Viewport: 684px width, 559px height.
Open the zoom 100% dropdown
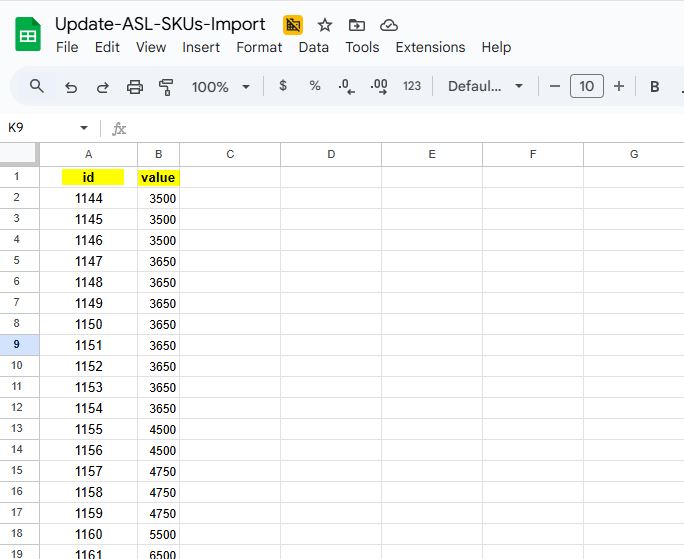221,87
